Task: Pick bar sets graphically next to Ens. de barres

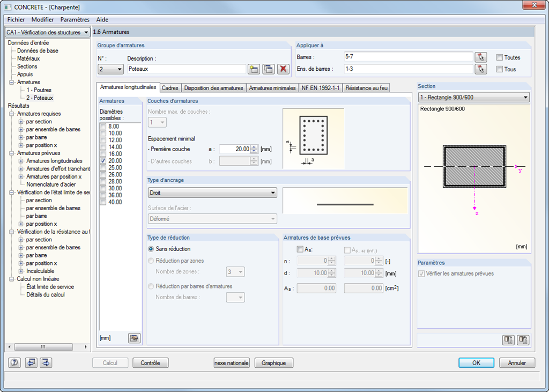Action: 481,69
